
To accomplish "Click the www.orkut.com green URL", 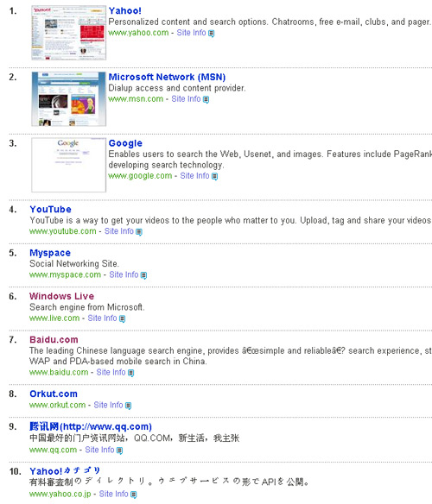I will click(58, 405).
